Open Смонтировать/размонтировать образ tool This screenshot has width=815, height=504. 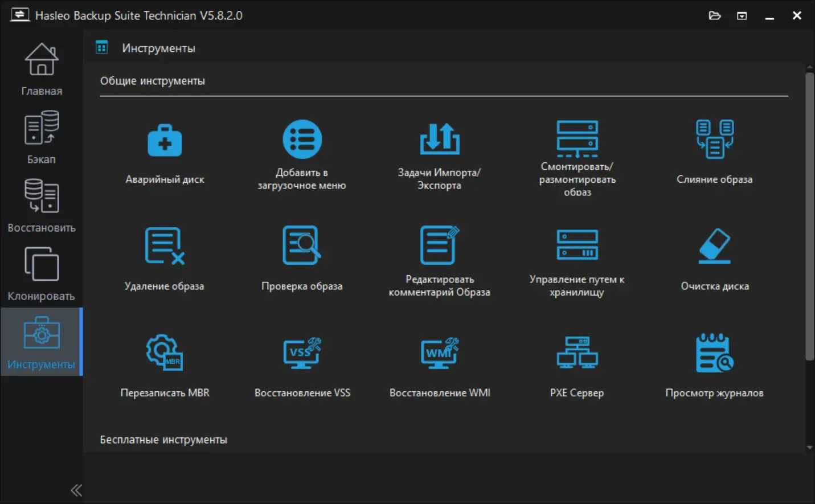577,140
